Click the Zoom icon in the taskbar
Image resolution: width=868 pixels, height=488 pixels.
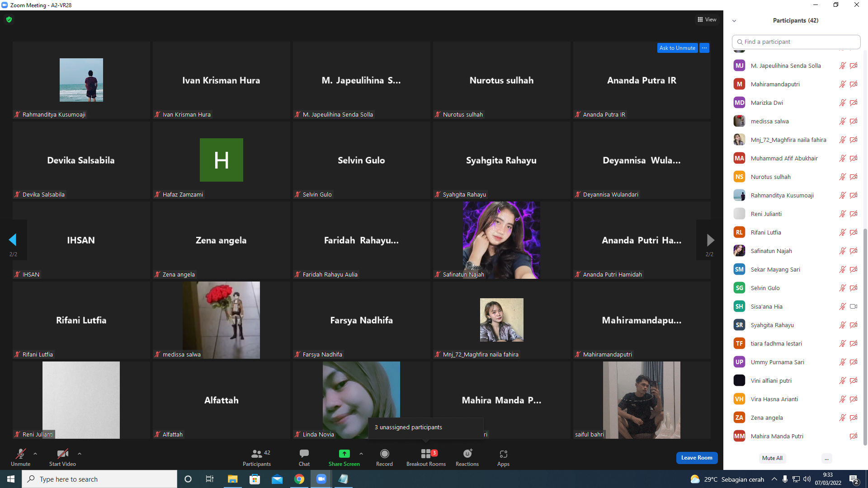(x=321, y=479)
